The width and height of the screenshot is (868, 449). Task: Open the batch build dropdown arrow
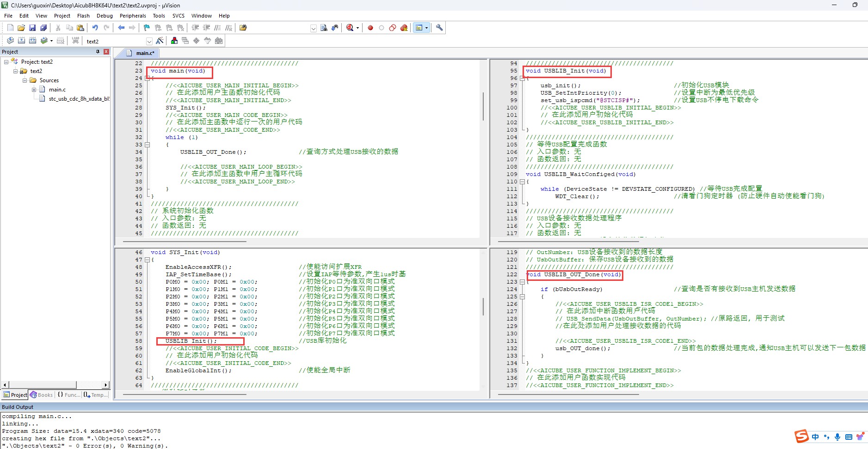click(51, 41)
